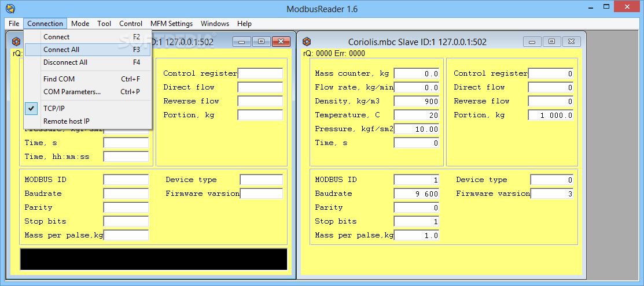Choose Remote host IP menu entry
Viewport: 644px width, 286px height.
click(88, 121)
